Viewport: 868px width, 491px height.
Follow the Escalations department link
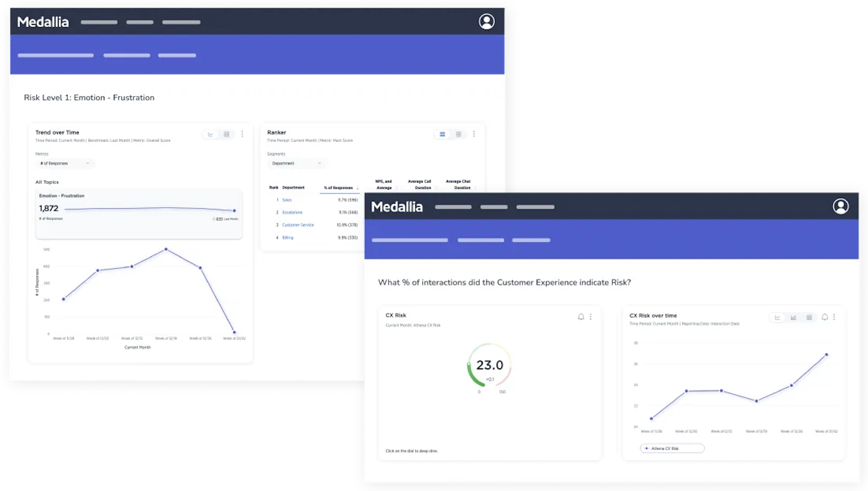click(x=291, y=212)
